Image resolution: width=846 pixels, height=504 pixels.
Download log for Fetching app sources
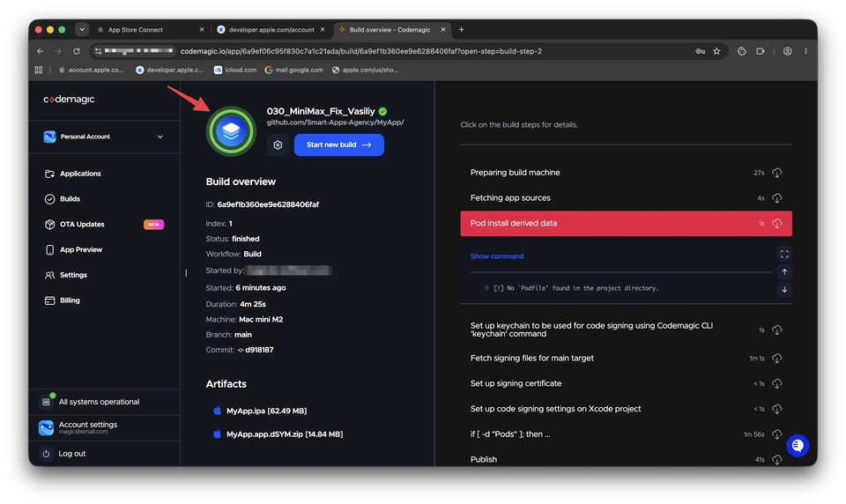[777, 198]
